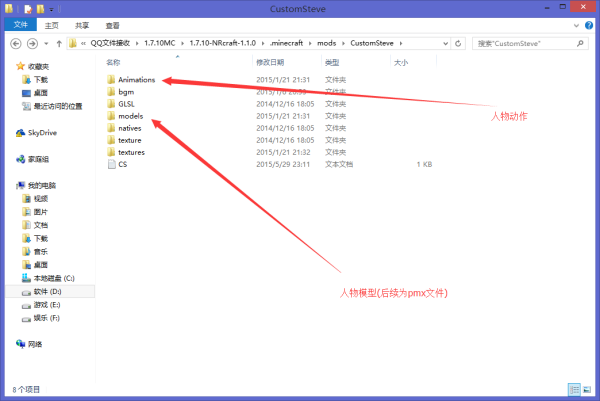Image resolution: width=600 pixels, height=401 pixels.
Task: Show hidden breadcrumb path chevrons
Action: coord(83,43)
